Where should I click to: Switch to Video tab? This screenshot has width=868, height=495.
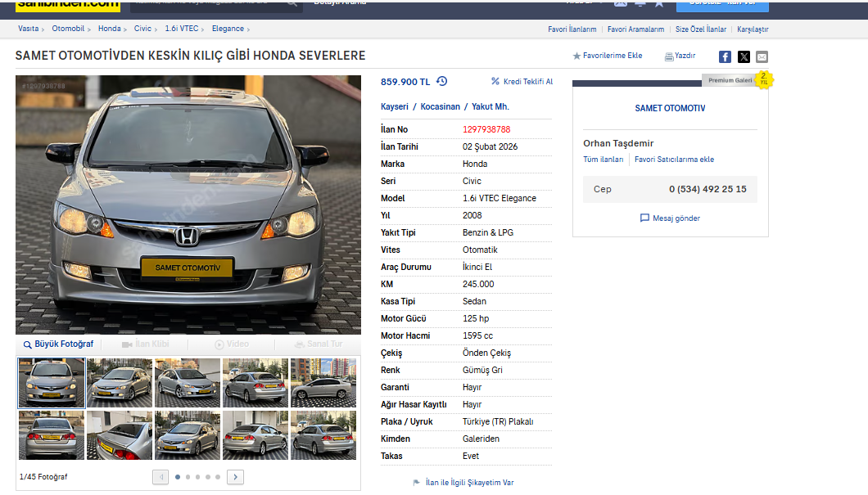coord(232,344)
